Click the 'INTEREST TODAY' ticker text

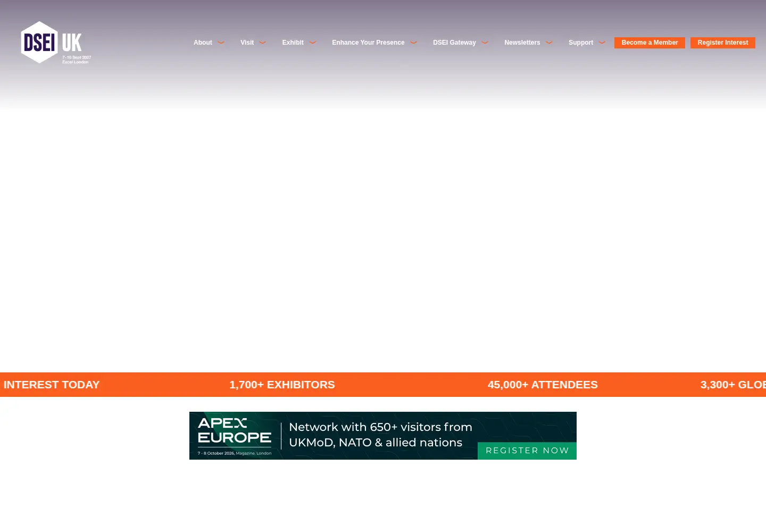52,385
